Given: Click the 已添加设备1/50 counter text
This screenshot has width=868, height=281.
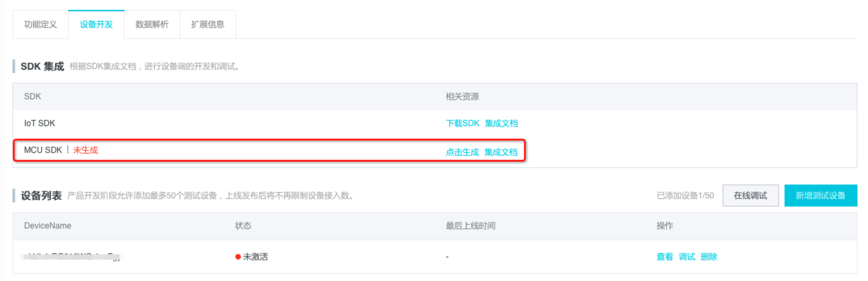Looking at the screenshot, I should pos(685,196).
